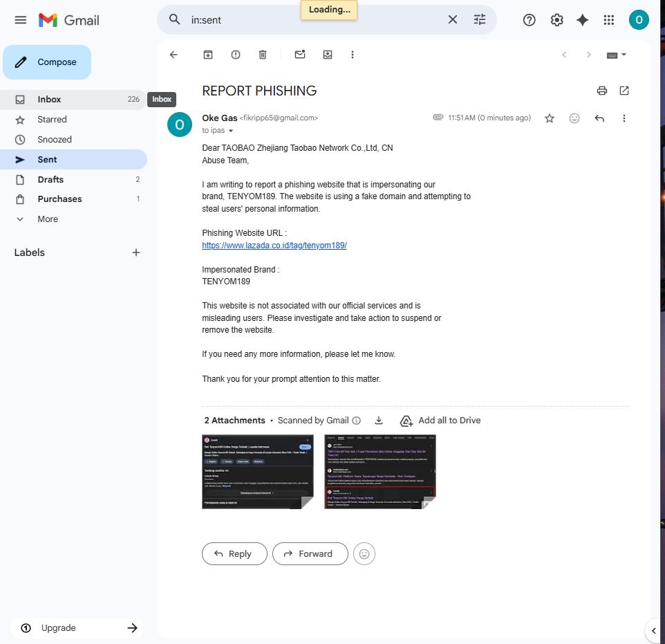Viewport: 665px width, 644px height.
Task: Click the search magnifier icon
Action: pos(174,19)
